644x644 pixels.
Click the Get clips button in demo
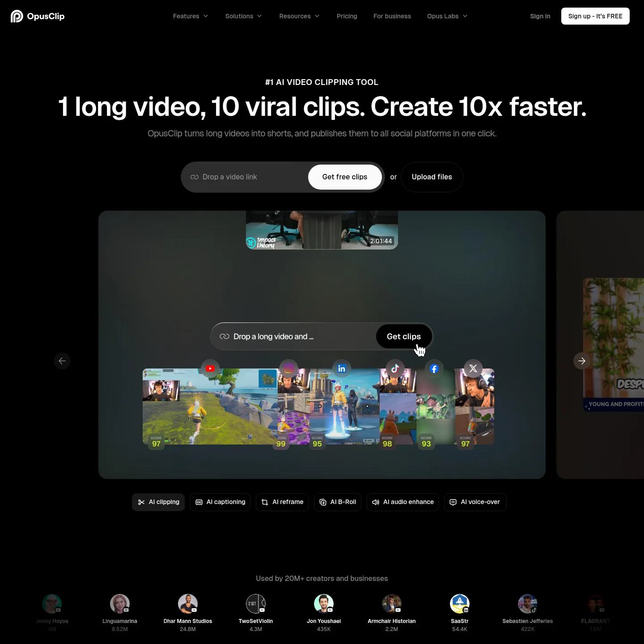point(404,336)
